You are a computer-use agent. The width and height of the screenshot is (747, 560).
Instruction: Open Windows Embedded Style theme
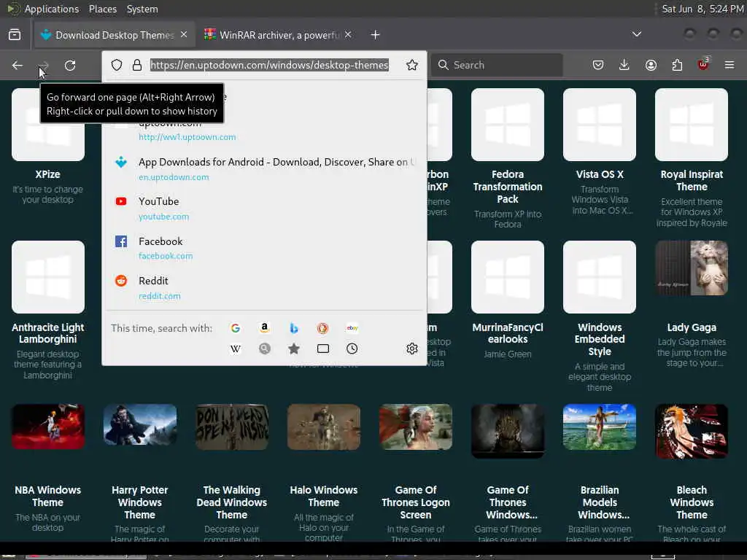coord(600,277)
